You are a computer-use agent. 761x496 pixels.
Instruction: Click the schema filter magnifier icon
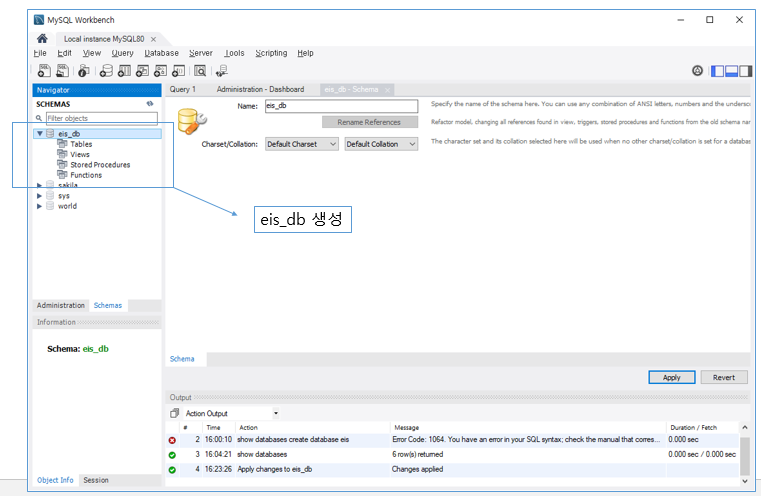coord(39,118)
